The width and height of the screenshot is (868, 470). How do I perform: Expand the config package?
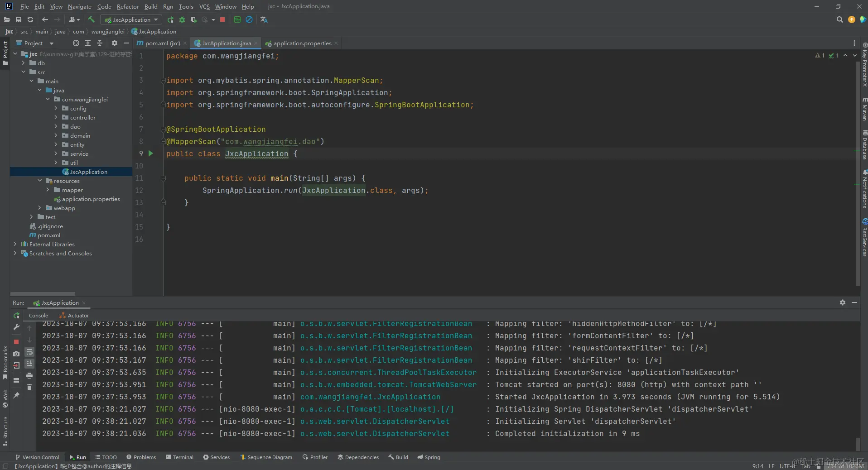(x=56, y=108)
